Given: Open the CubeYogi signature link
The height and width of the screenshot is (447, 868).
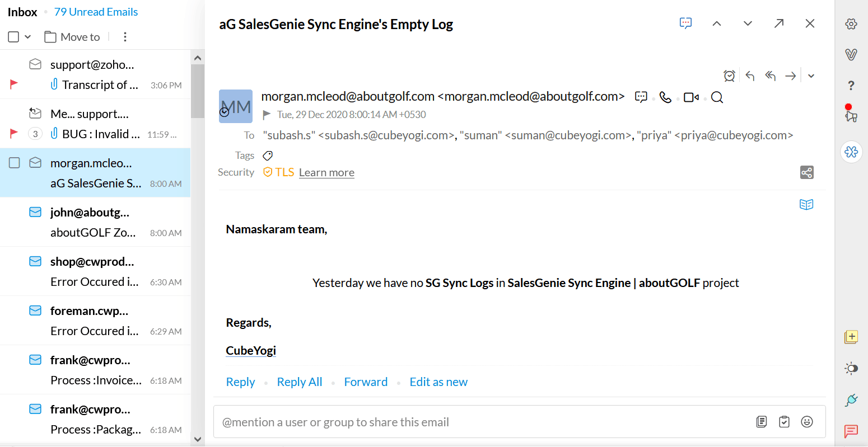Looking at the screenshot, I should point(251,351).
